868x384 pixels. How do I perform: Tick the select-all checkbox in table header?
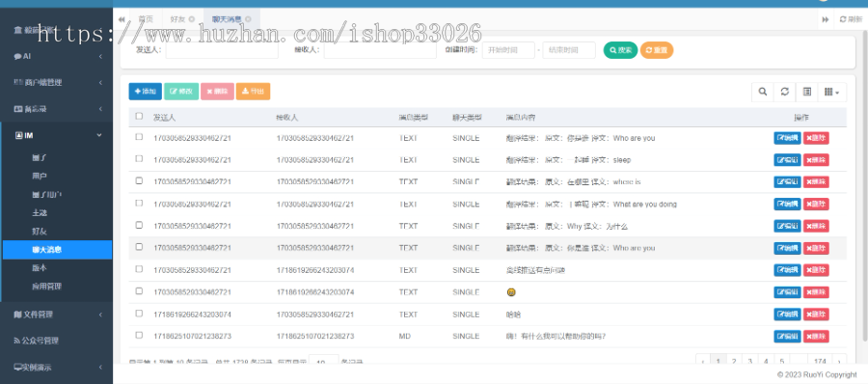pyautogui.click(x=139, y=117)
